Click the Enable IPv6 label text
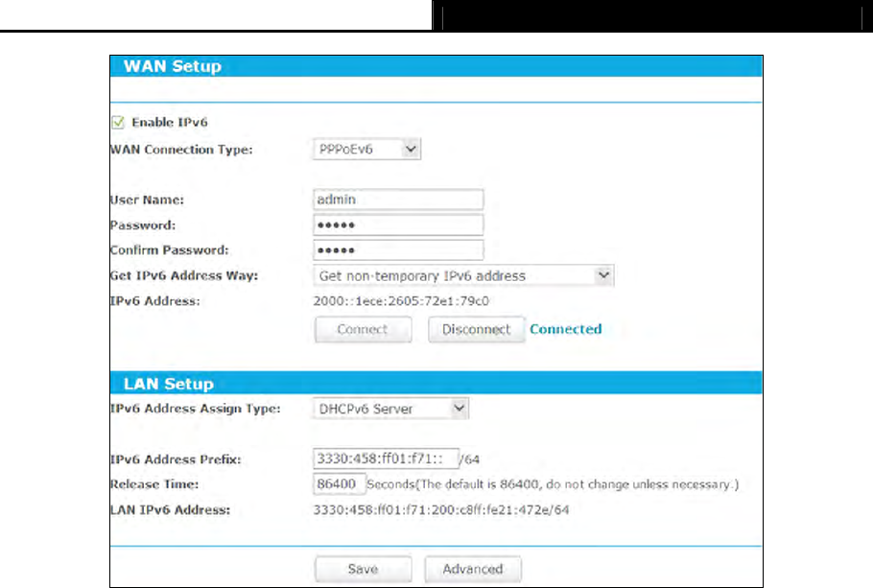 pyautogui.click(x=170, y=123)
